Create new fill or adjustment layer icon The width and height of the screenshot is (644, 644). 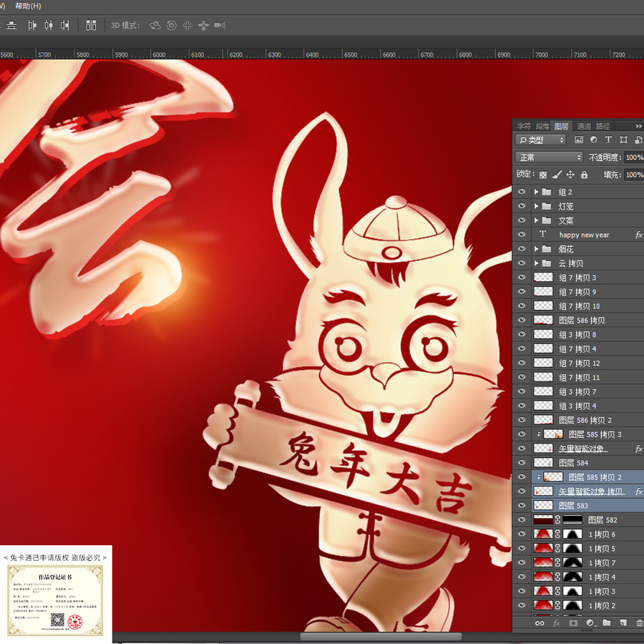(590, 623)
